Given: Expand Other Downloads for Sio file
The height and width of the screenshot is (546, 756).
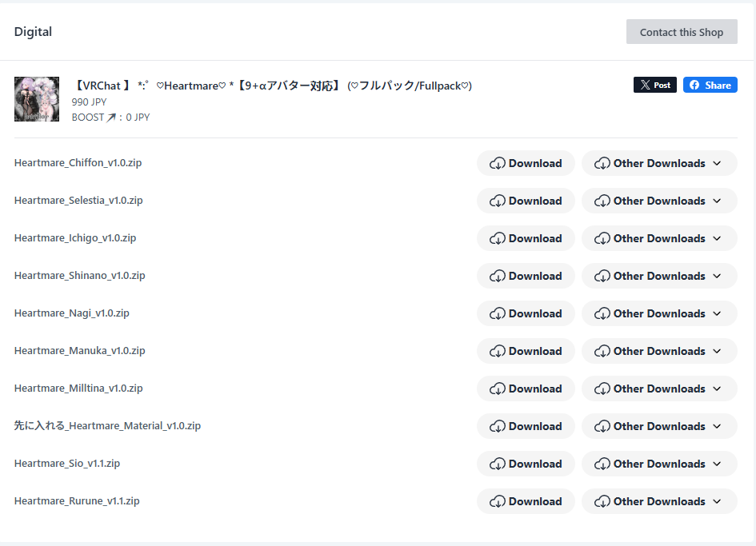Looking at the screenshot, I should pyautogui.click(x=659, y=464).
